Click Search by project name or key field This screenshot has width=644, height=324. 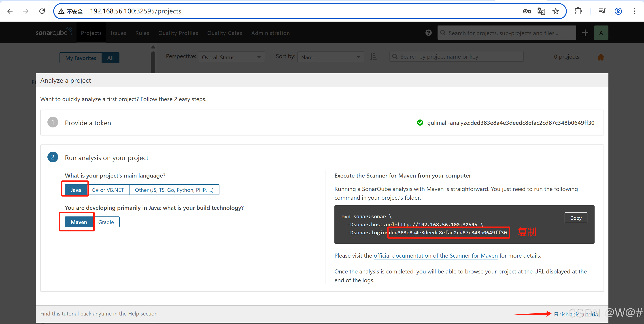pyautogui.click(x=456, y=57)
